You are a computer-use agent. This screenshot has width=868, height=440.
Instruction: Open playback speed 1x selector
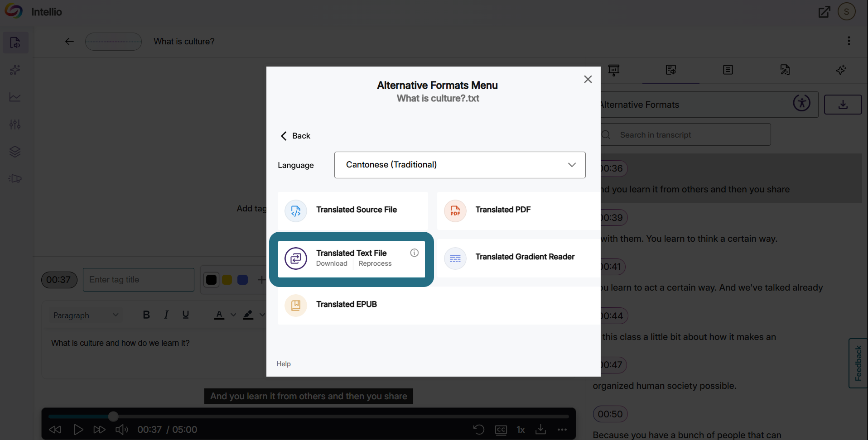point(521,430)
